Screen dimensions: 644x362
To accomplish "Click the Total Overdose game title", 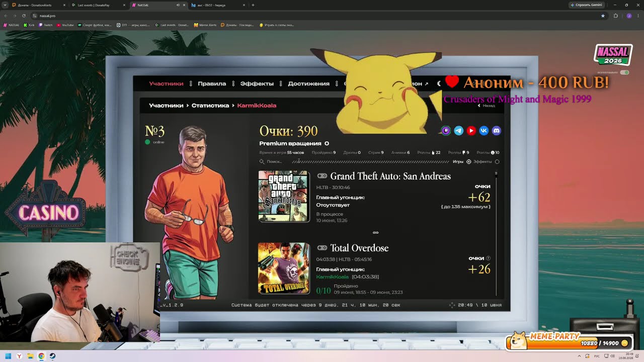I will [359, 248].
